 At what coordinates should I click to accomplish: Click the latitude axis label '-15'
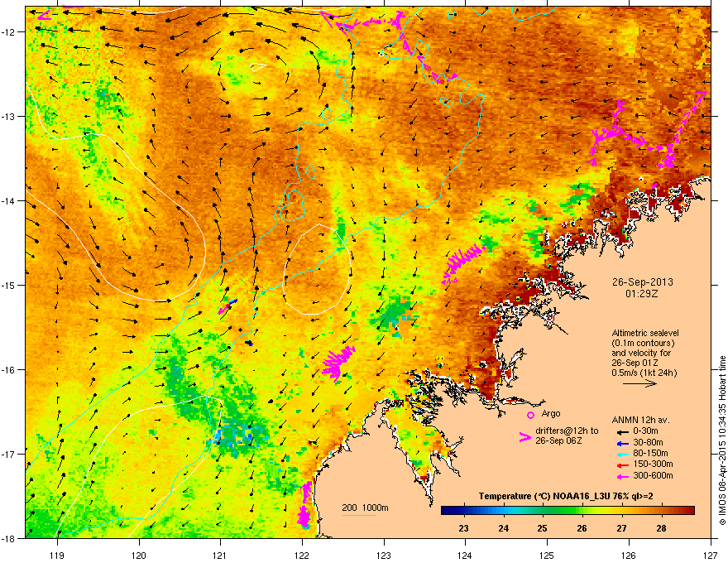(8, 285)
